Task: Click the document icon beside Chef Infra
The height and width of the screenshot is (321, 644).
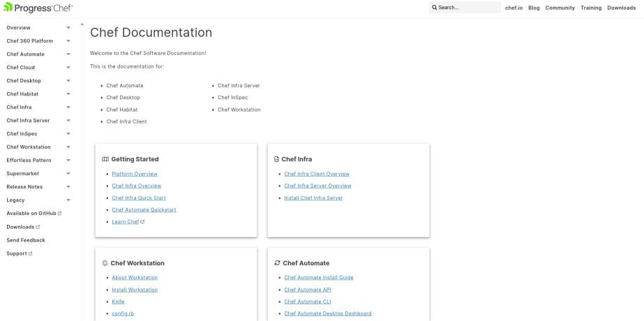Action: [277, 159]
